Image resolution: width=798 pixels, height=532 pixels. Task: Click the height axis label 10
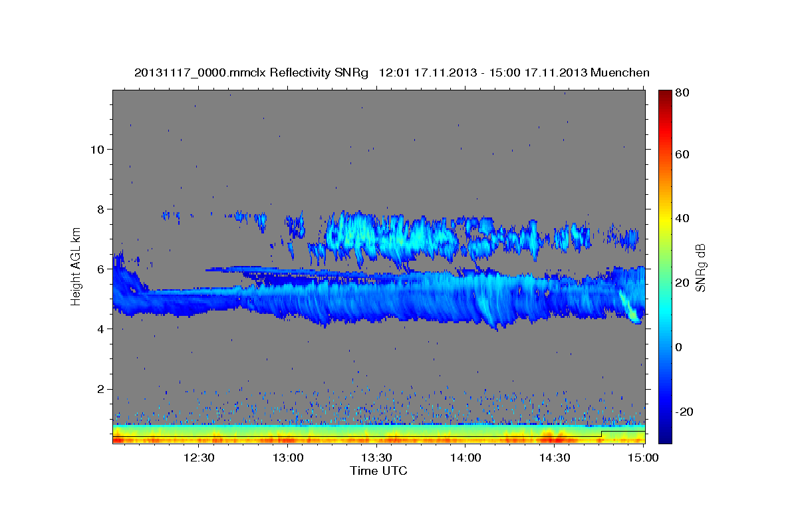[x=98, y=149]
